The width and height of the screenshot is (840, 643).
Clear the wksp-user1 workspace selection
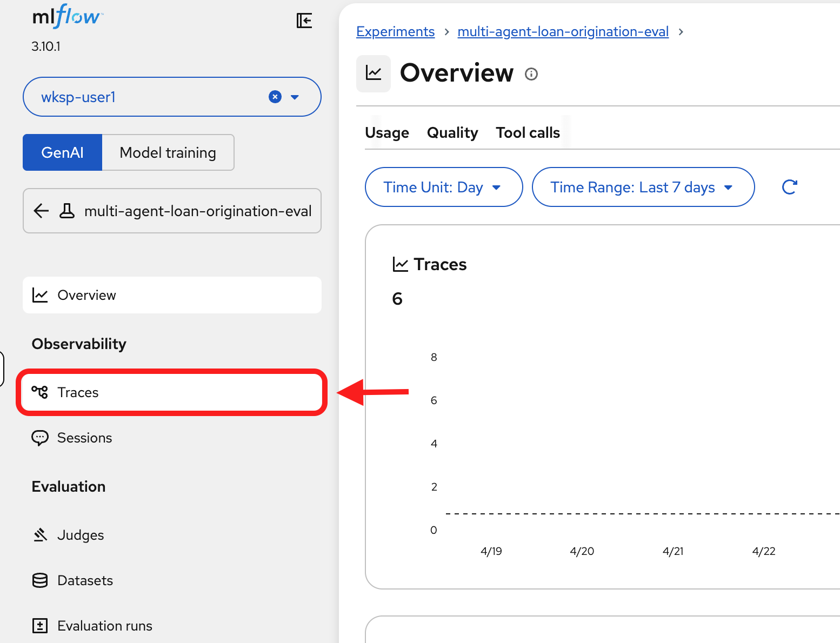(x=275, y=97)
